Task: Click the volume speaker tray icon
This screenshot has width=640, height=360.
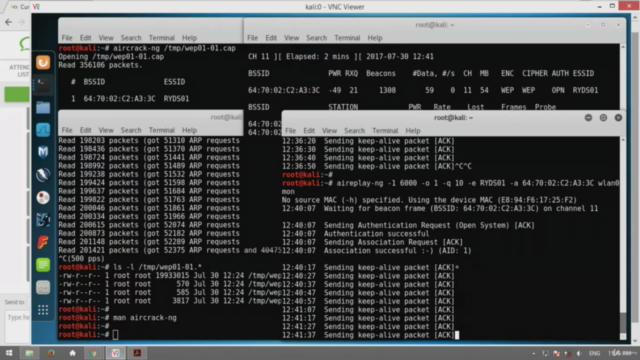Action: (578, 353)
